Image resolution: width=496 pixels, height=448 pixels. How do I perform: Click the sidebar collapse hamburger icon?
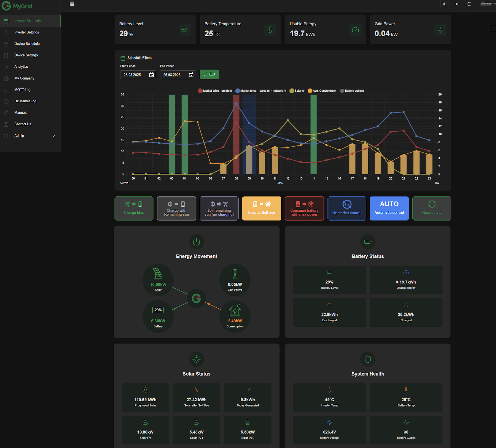point(72,4)
